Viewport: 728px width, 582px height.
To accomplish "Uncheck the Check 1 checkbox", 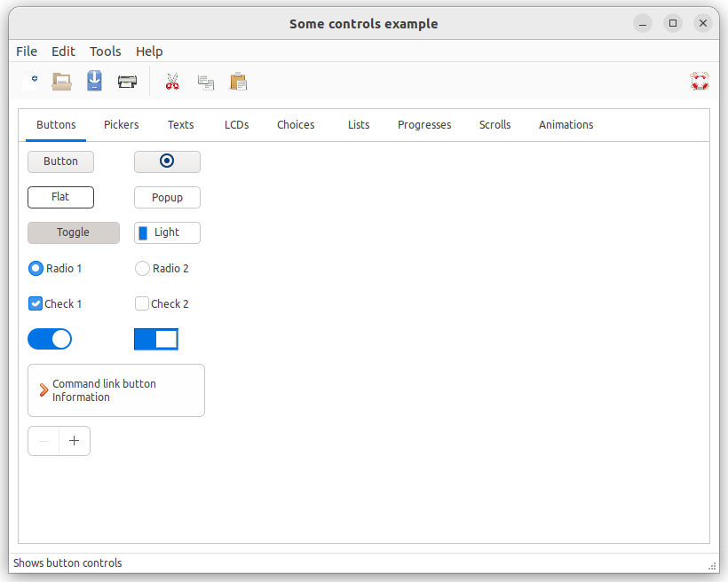I will pos(36,303).
